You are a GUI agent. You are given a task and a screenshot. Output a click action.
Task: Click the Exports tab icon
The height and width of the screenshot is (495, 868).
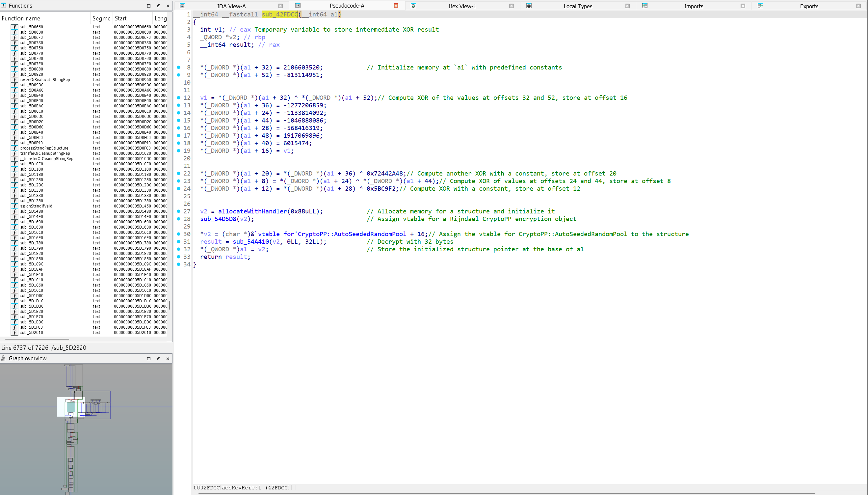point(760,6)
